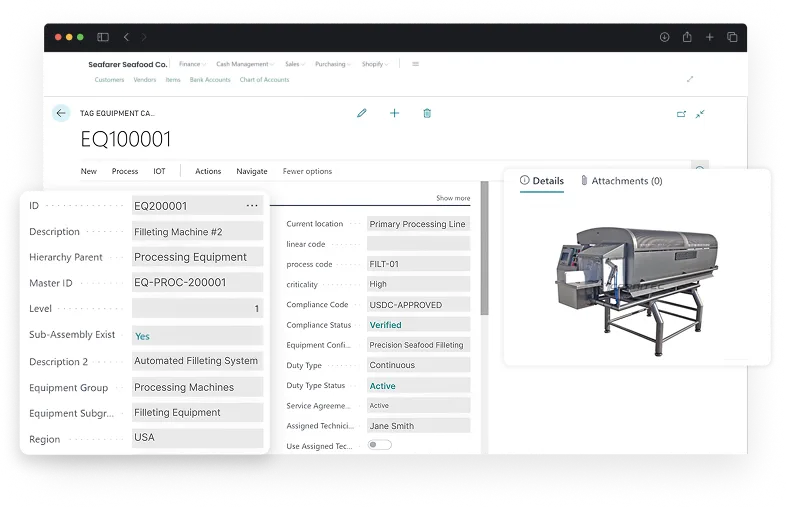Click the back arrow beside Tag Equipment Card
This screenshot has height=508, width=791.
click(61, 113)
